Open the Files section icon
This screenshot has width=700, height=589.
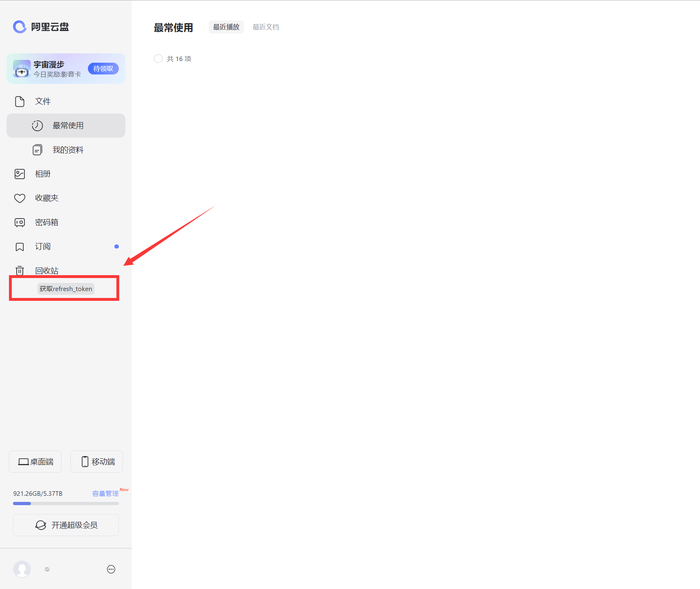tap(20, 101)
